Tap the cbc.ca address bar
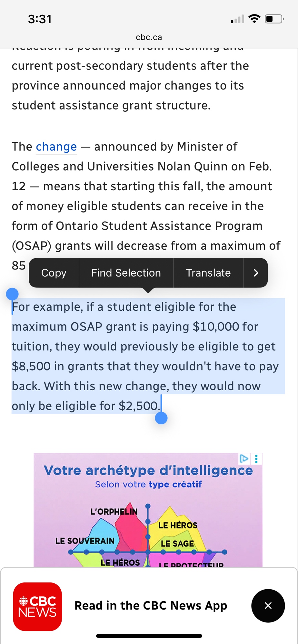This screenshot has height=644, width=298. (x=149, y=37)
